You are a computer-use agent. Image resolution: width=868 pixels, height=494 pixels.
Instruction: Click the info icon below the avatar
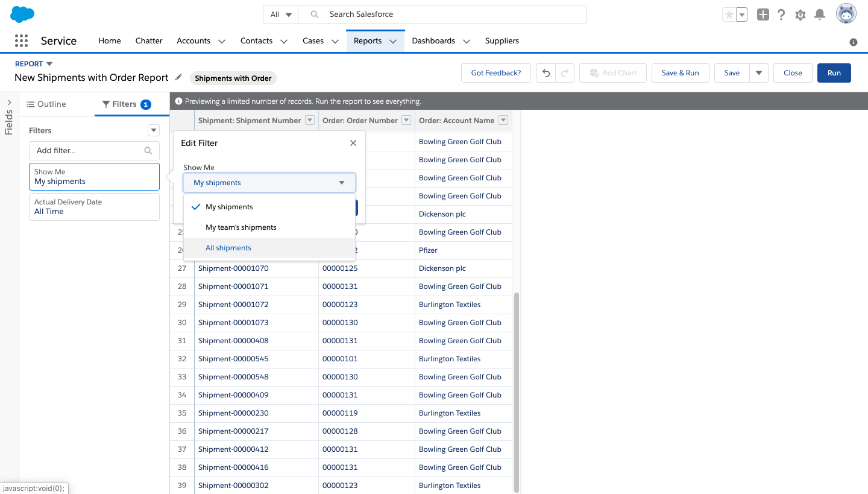854,42
